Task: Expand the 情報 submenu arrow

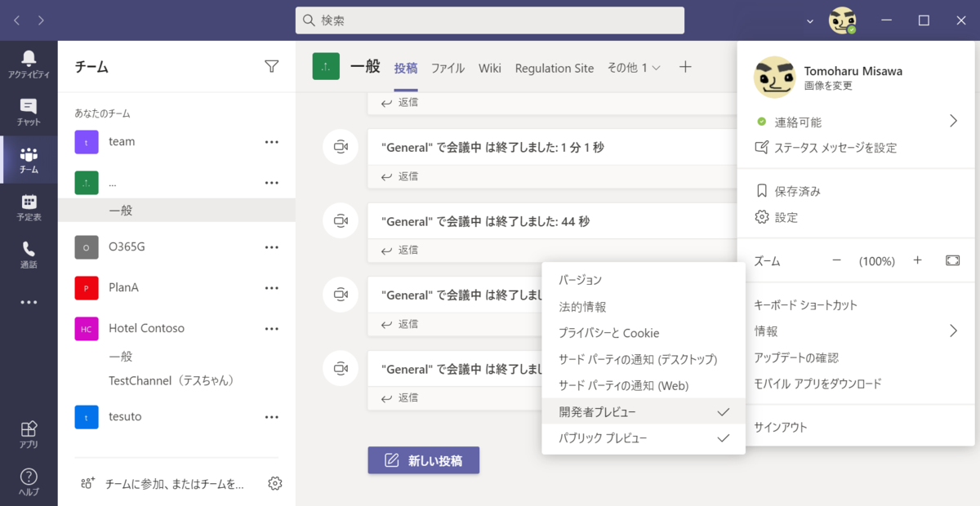Action: tap(953, 331)
